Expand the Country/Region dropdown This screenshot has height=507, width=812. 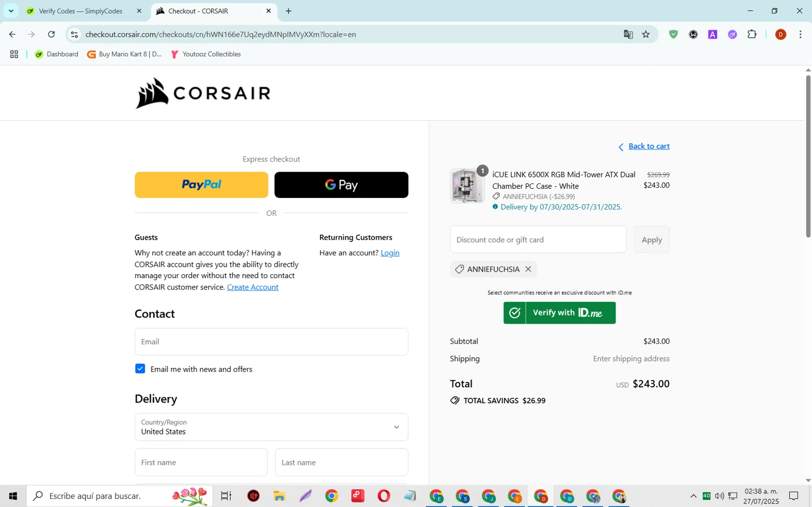(x=271, y=426)
